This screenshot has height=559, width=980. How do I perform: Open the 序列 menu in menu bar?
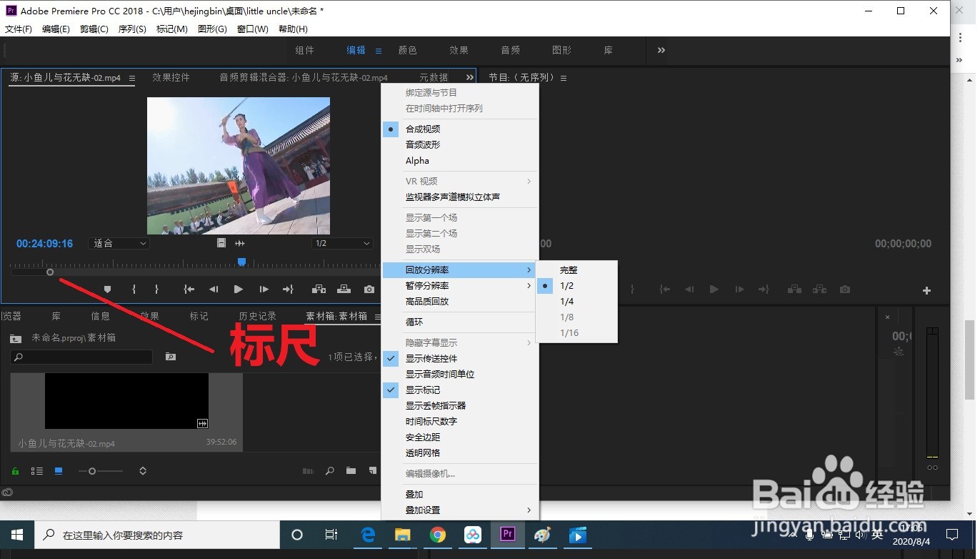point(131,29)
